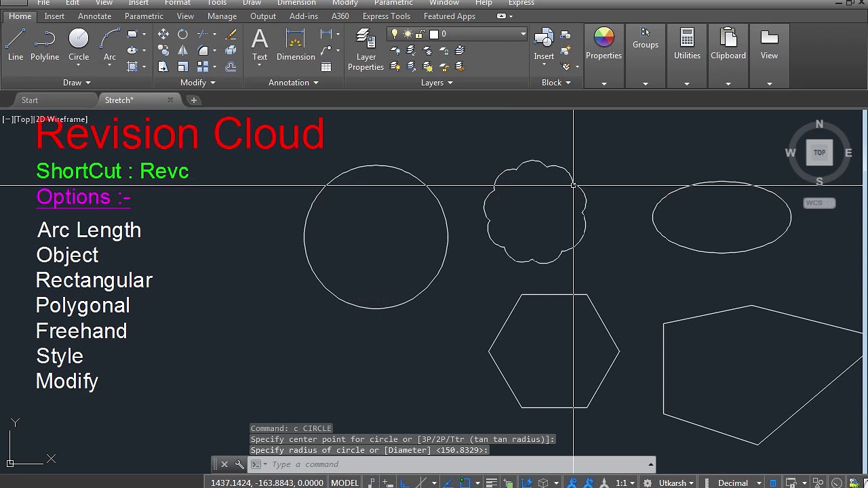Expand the Draw panel
868x488 pixels.
77,82
